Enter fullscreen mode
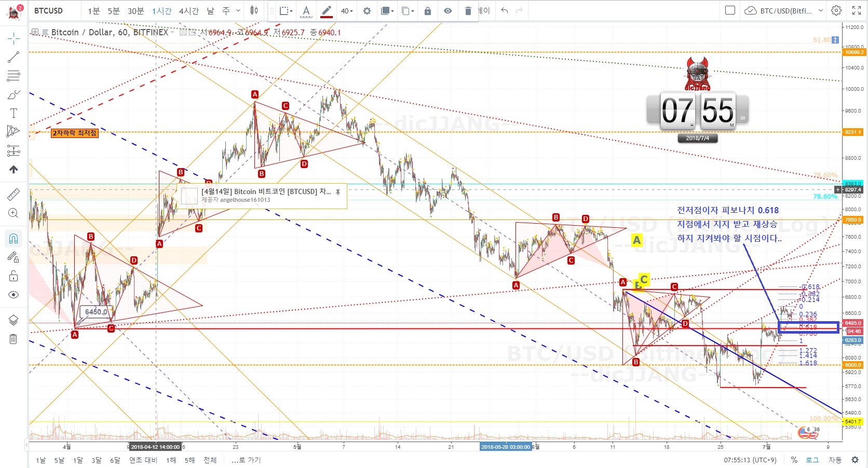Image resolution: width=868 pixels, height=468 pixels. coord(857,11)
